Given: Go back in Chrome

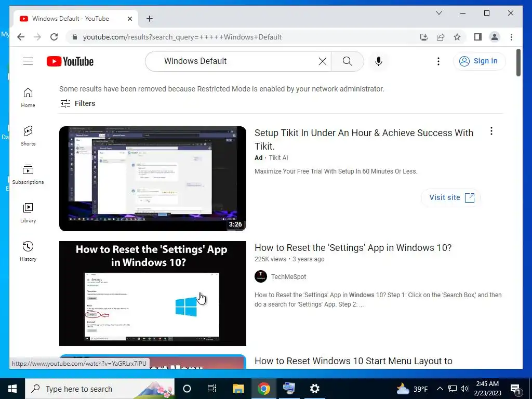Looking at the screenshot, I should pos(21,37).
